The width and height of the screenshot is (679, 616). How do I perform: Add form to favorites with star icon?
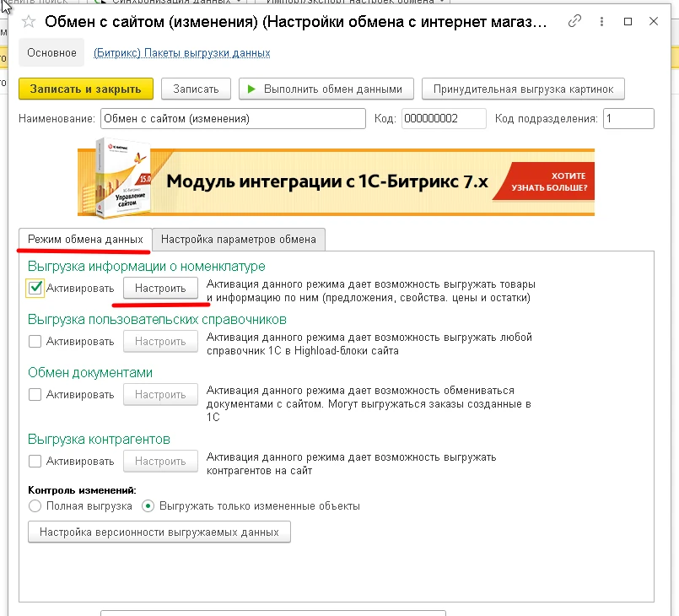click(29, 21)
